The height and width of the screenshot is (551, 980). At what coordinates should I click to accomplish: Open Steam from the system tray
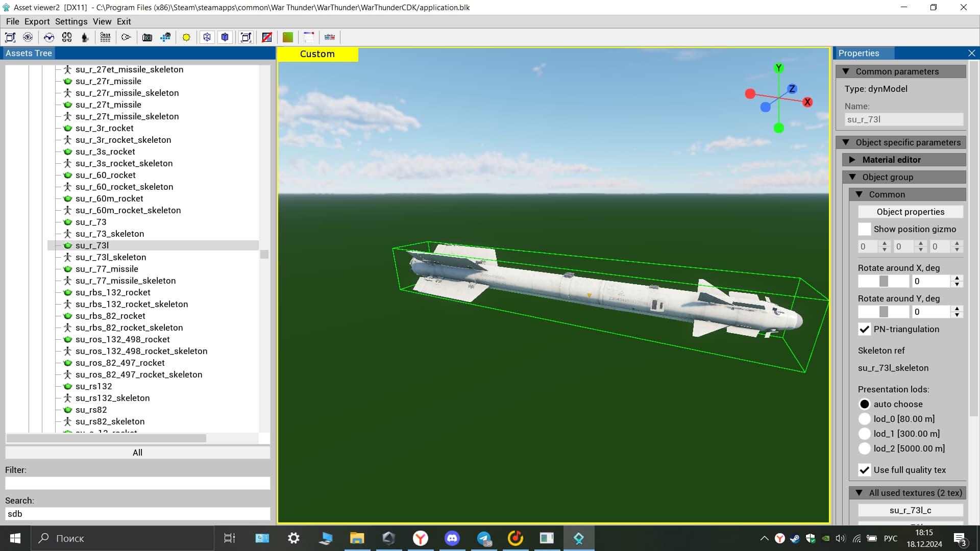point(795,538)
